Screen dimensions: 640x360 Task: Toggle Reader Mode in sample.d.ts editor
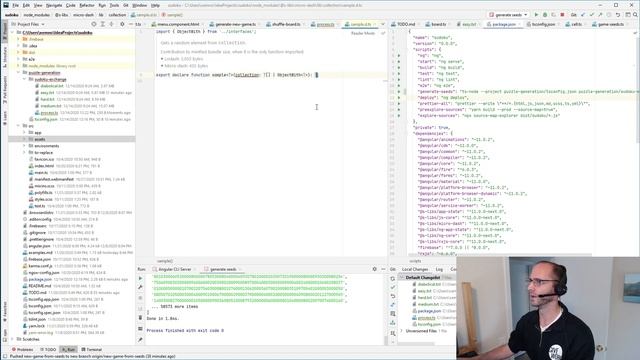[363, 33]
